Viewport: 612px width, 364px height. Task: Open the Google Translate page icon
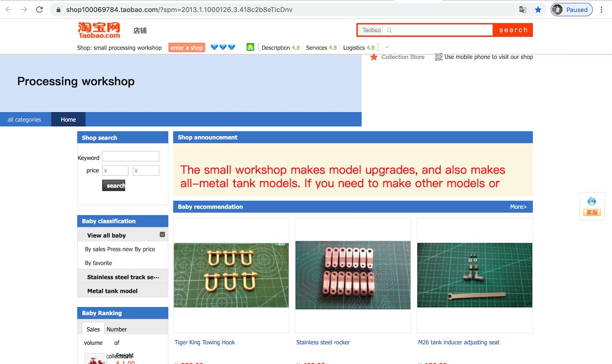[x=523, y=10]
